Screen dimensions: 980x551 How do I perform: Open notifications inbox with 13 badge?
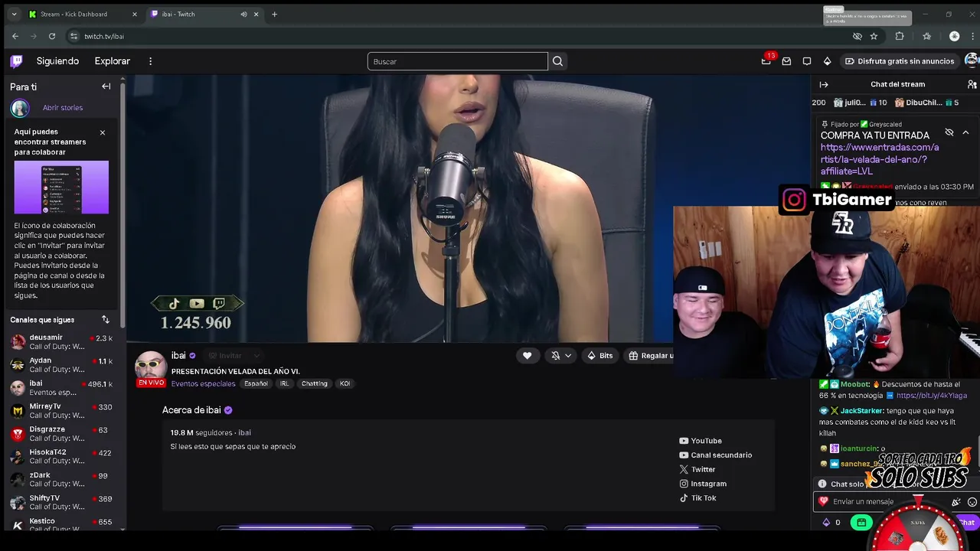click(766, 61)
